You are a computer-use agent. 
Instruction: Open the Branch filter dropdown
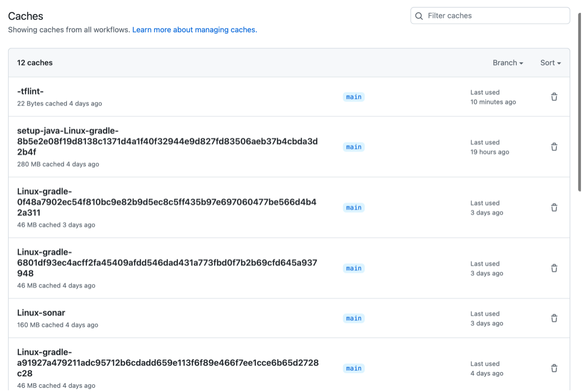(x=508, y=63)
